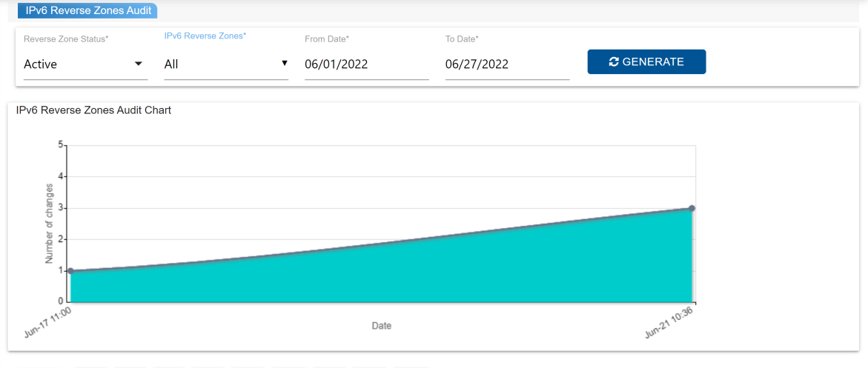The image size is (868, 368).
Task: Select the Active value in status field
Action: click(x=41, y=64)
